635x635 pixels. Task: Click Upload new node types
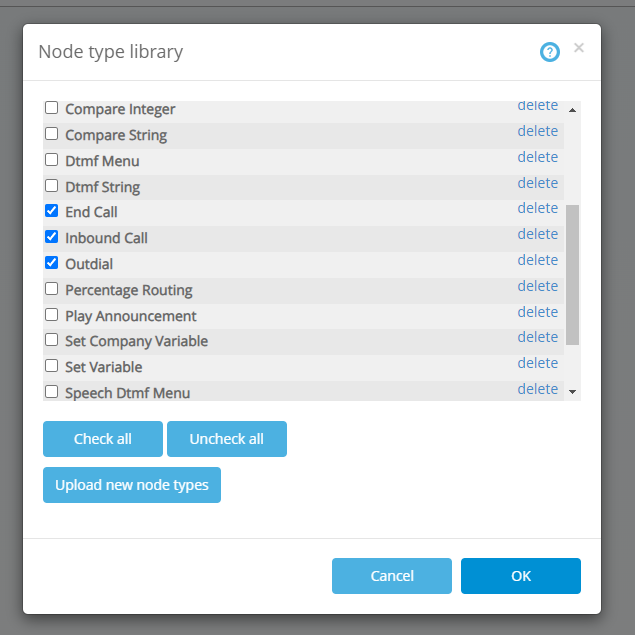132,485
